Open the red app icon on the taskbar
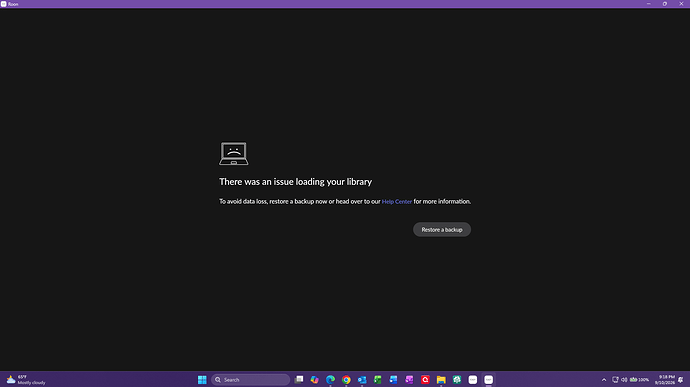This screenshot has height=387, width=690. tap(425, 380)
